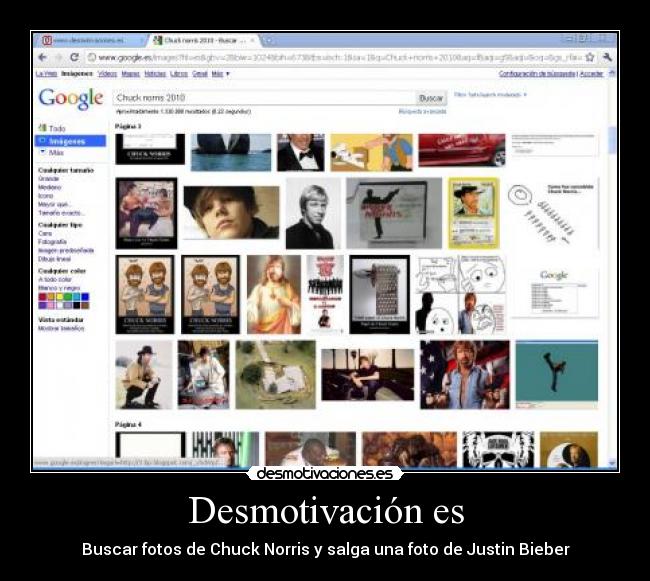
Task: Click the scroll-down arrow at the page bottom
Action: [x=612, y=462]
